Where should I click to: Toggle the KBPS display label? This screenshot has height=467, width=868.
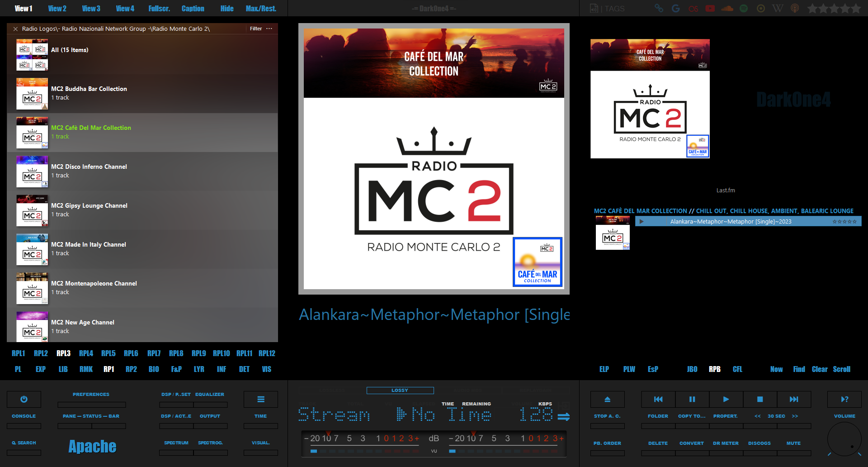coord(545,404)
